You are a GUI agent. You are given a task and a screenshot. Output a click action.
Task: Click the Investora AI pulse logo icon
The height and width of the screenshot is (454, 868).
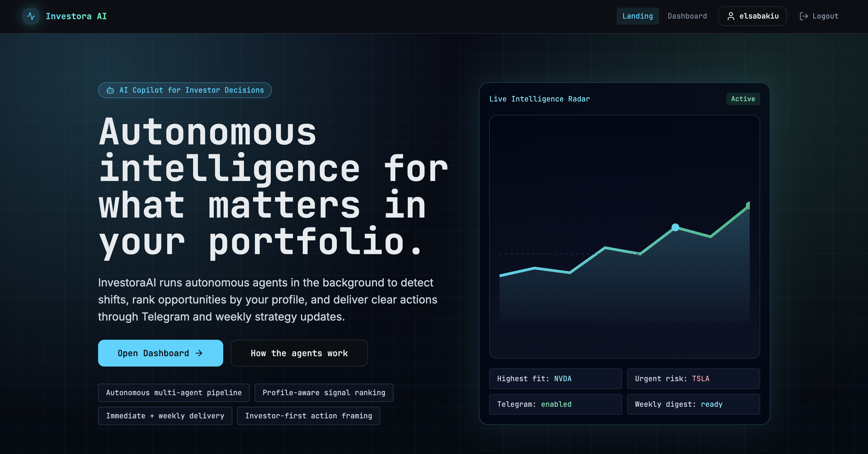pos(31,16)
